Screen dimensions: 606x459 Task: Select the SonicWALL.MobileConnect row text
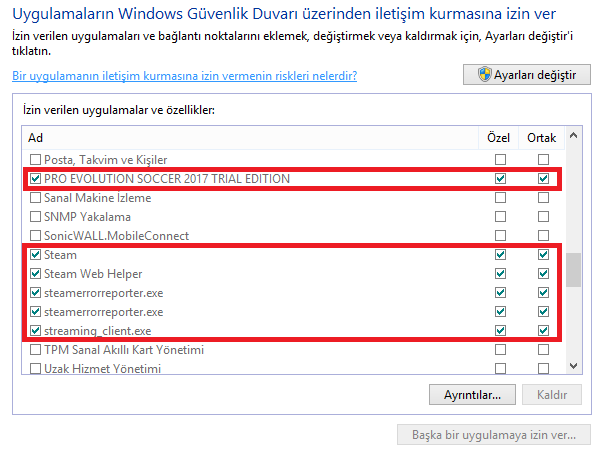click(x=116, y=236)
